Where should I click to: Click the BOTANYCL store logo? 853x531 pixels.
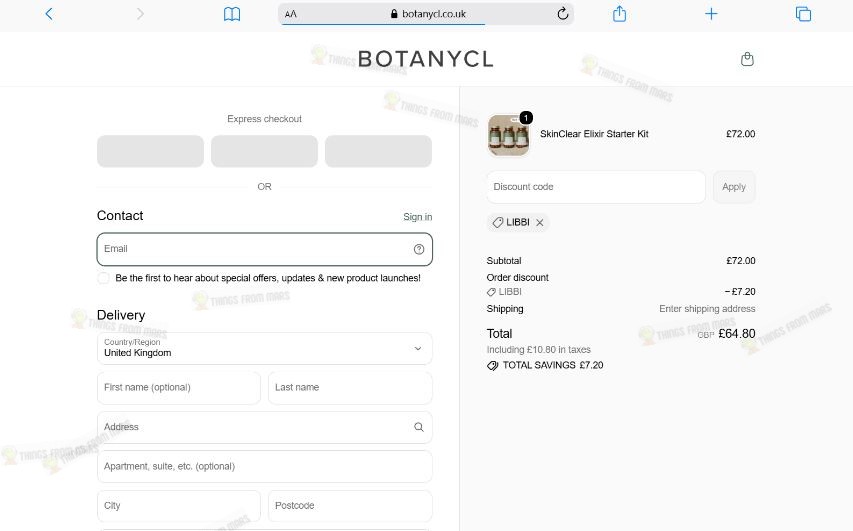point(425,59)
